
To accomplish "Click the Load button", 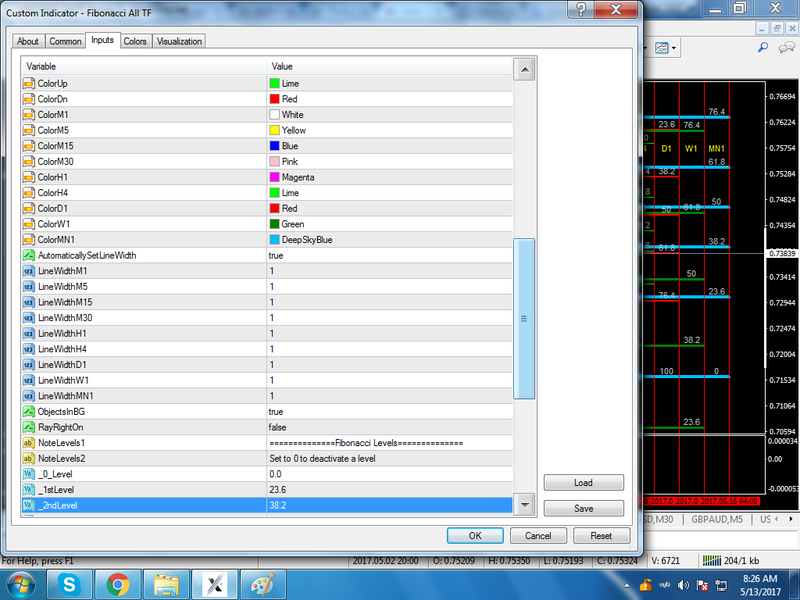I will tap(583, 483).
